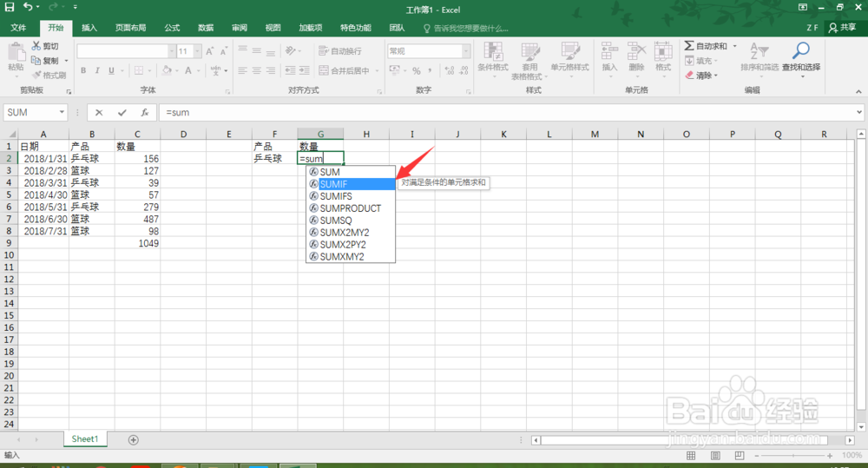Open Conditional Formatting (条件格式) menu

(x=493, y=59)
